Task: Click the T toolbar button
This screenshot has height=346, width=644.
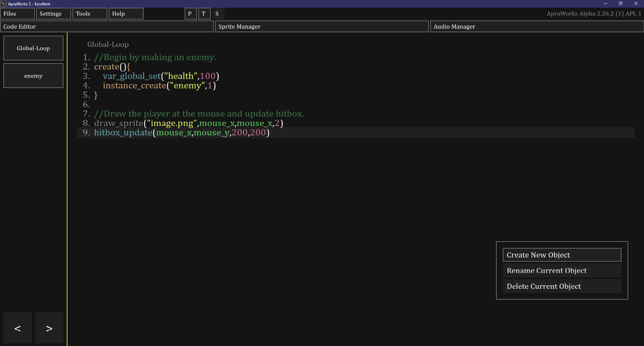Action: 204,14
